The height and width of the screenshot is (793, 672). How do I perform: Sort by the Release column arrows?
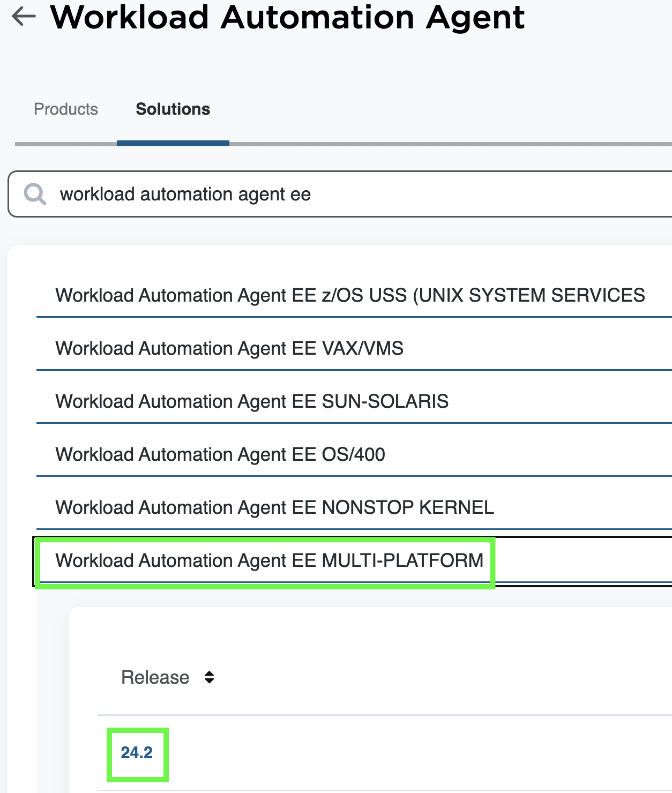click(x=210, y=677)
